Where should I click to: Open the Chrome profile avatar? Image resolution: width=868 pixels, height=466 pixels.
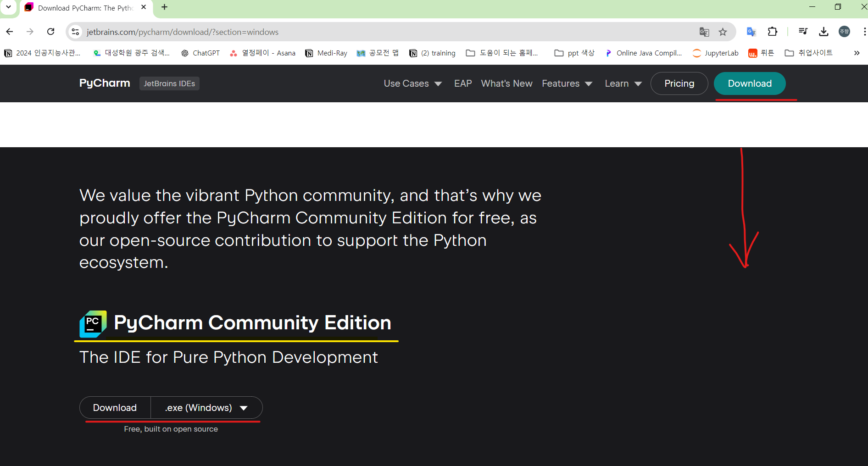coord(844,32)
